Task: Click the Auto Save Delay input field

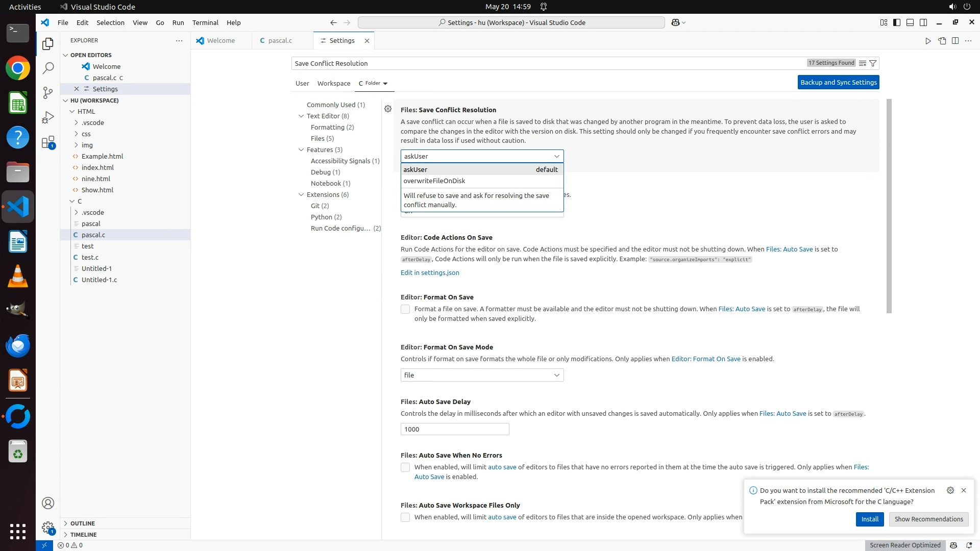Action: click(x=454, y=429)
